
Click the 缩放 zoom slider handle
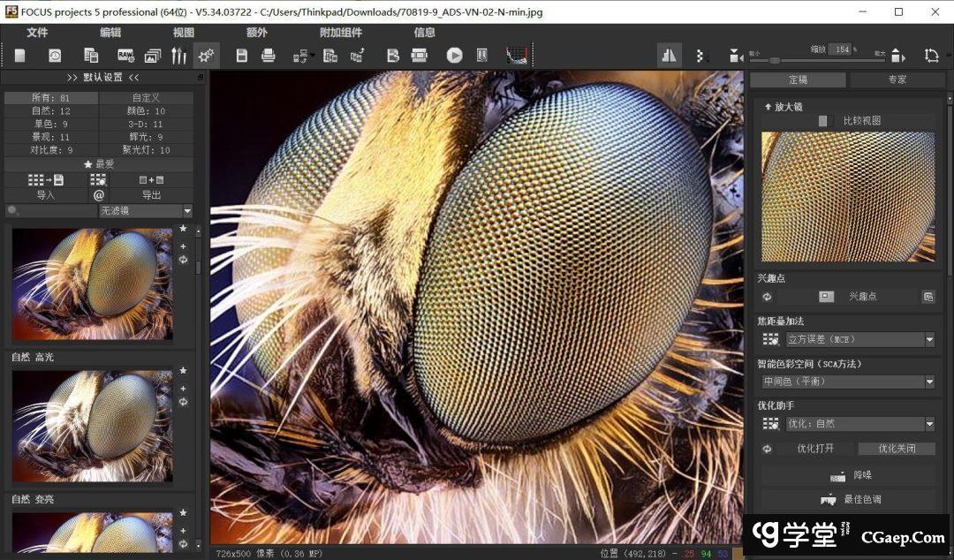(x=775, y=60)
